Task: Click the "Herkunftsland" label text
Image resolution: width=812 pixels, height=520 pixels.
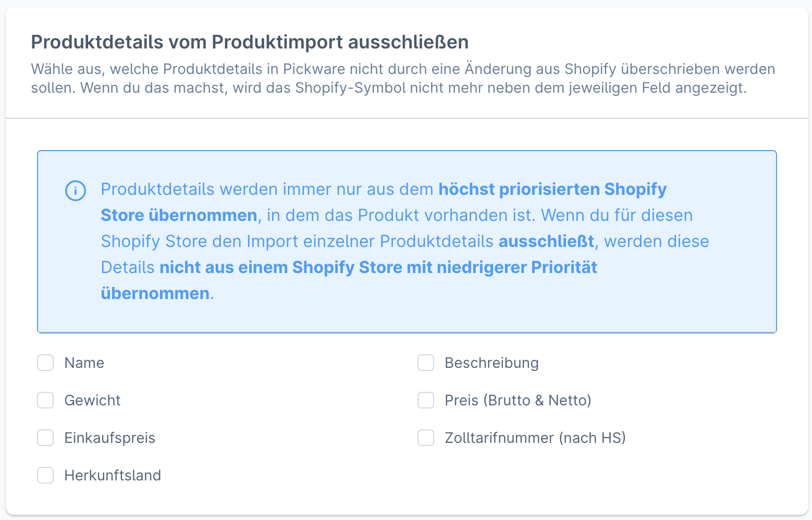Action: [x=113, y=475]
